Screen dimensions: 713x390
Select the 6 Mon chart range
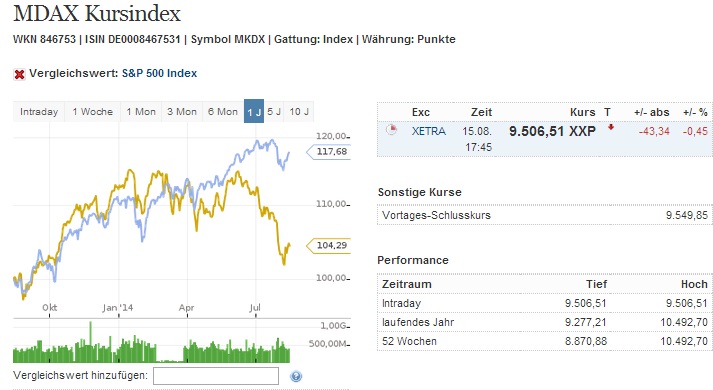point(223,112)
